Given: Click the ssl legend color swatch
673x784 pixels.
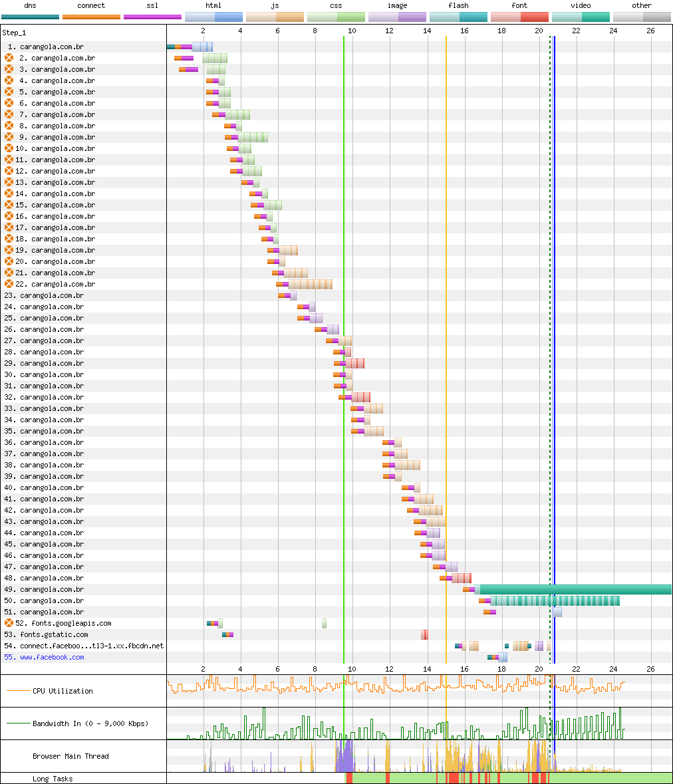Looking at the screenshot, I should (152, 17).
